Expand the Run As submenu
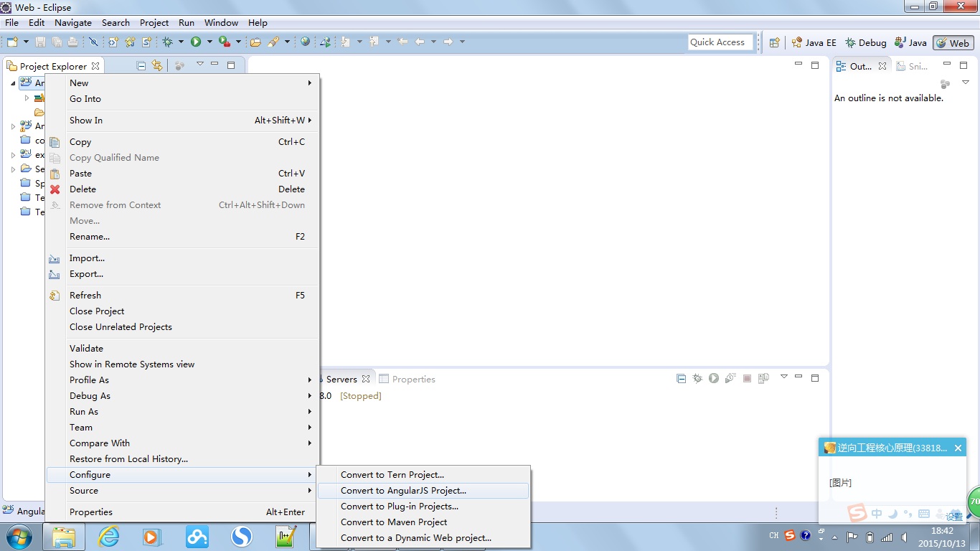This screenshot has height=551, width=980. point(182,412)
